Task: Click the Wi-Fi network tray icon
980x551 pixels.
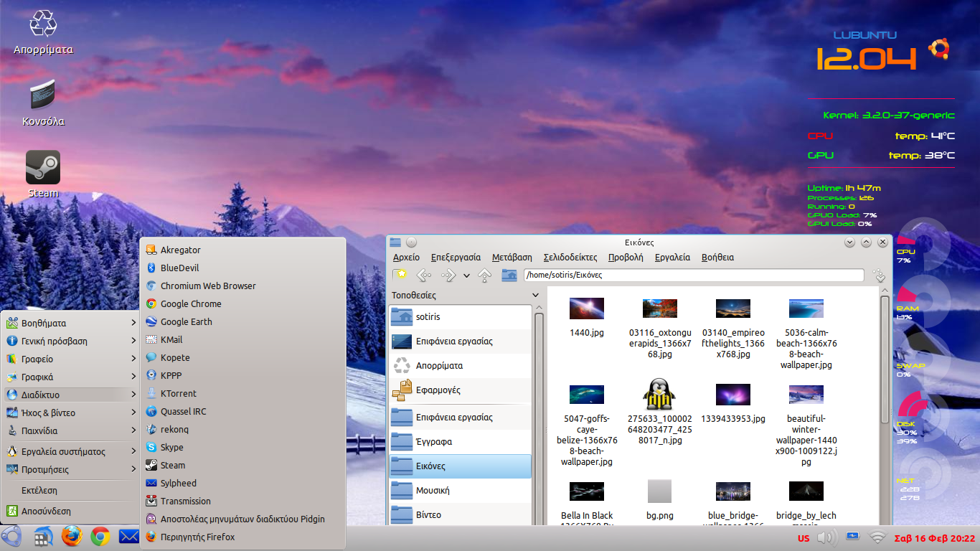Action: [x=877, y=537]
